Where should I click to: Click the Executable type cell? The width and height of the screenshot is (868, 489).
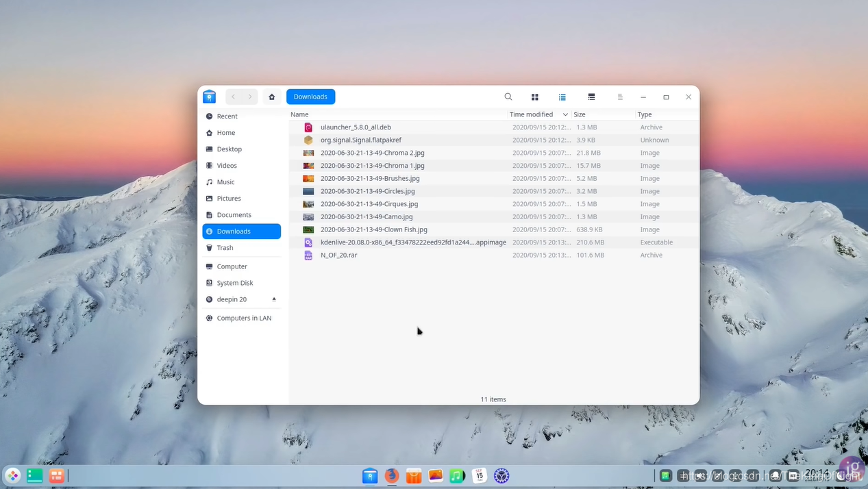(657, 242)
